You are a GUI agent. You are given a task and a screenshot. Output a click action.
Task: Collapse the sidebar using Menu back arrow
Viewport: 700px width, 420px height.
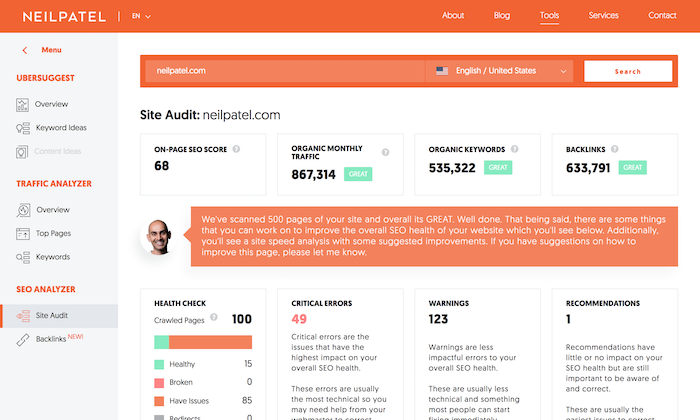coord(25,50)
